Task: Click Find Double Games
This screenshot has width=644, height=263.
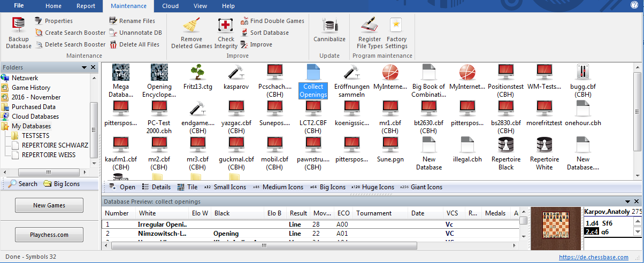Action: 272,21
